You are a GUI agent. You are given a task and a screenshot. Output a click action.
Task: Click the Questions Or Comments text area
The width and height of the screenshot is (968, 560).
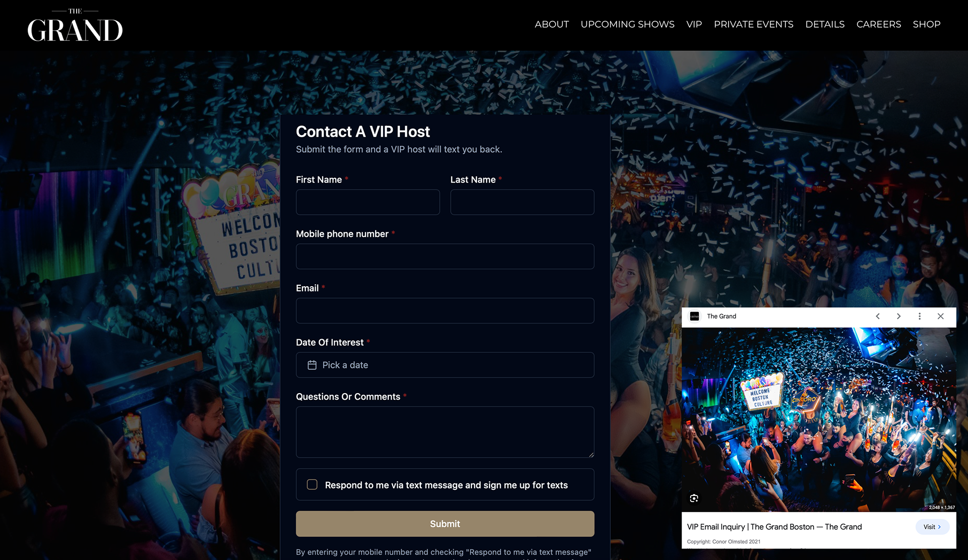pyautogui.click(x=445, y=432)
